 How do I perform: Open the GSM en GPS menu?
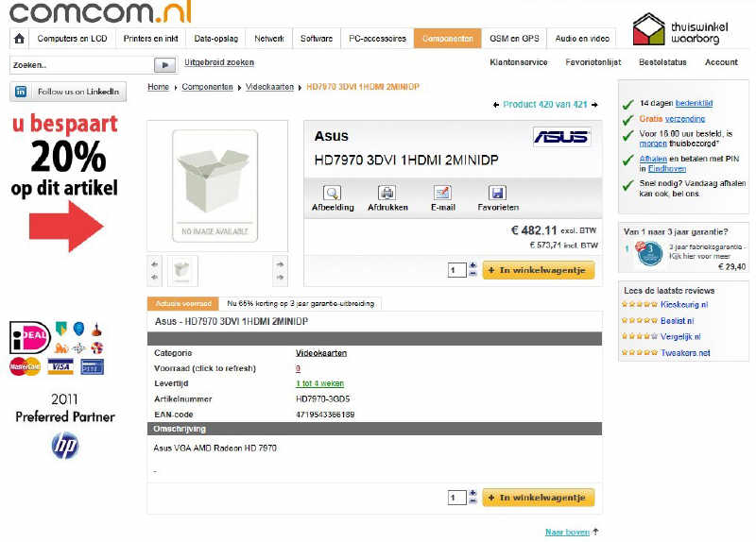pos(514,39)
